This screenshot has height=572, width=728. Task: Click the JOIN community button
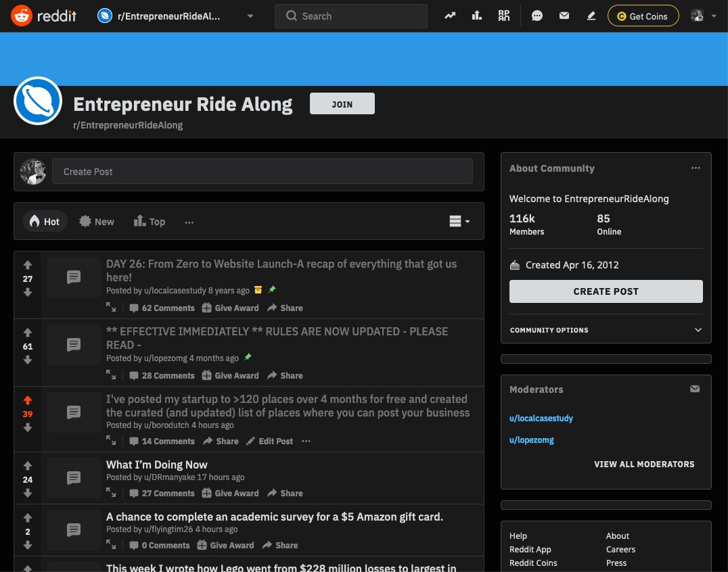pyautogui.click(x=342, y=104)
